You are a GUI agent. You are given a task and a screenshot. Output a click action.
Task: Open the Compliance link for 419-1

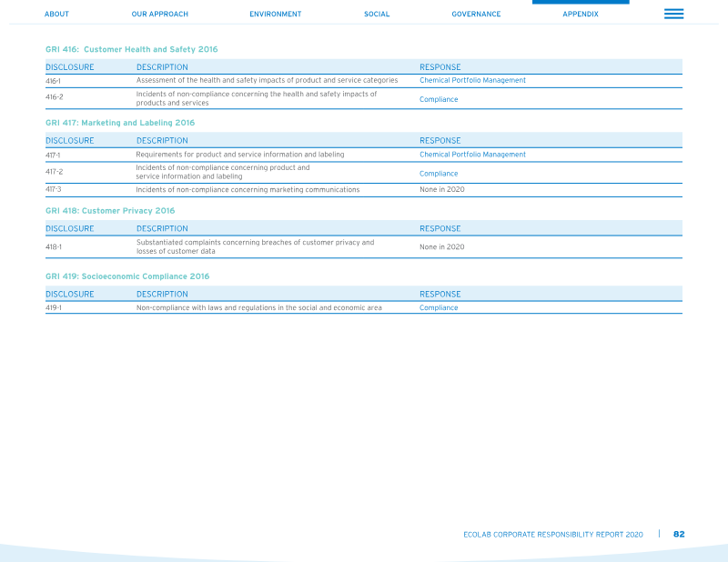pyautogui.click(x=439, y=307)
